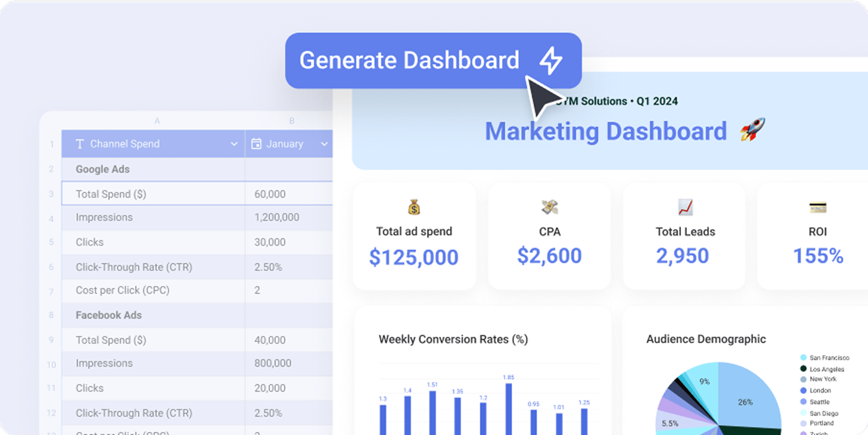Click the 800,000 impressions value
Screen dimensions: 868x435
pos(273,363)
